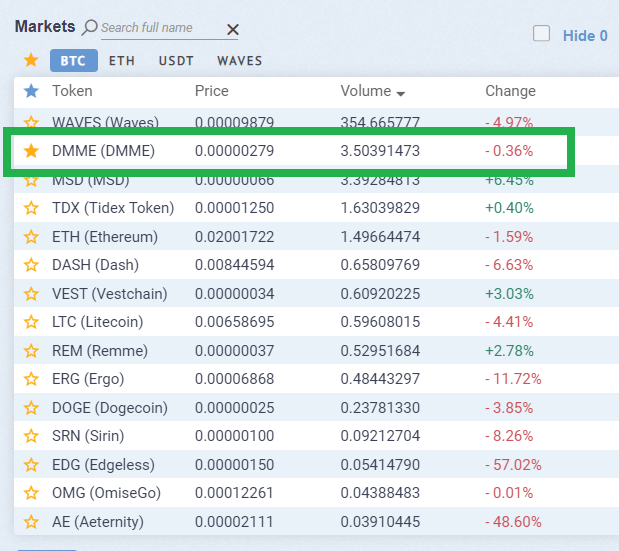Tick the Hide 0 checkbox
Screen dimensions: 619x551
point(541,34)
